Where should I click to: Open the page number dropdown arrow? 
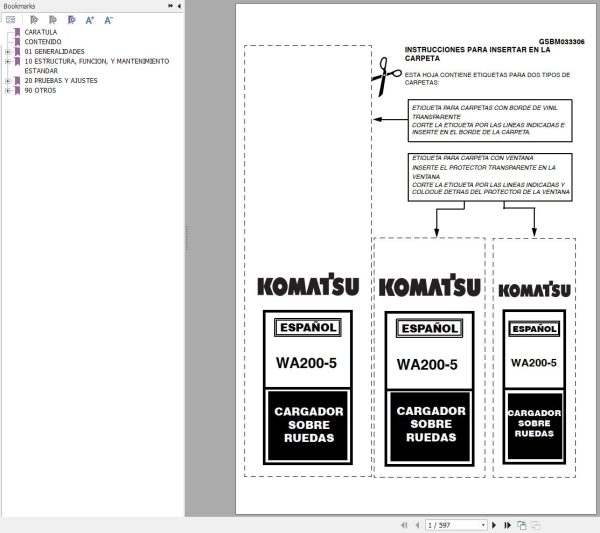tap(483, 525)
